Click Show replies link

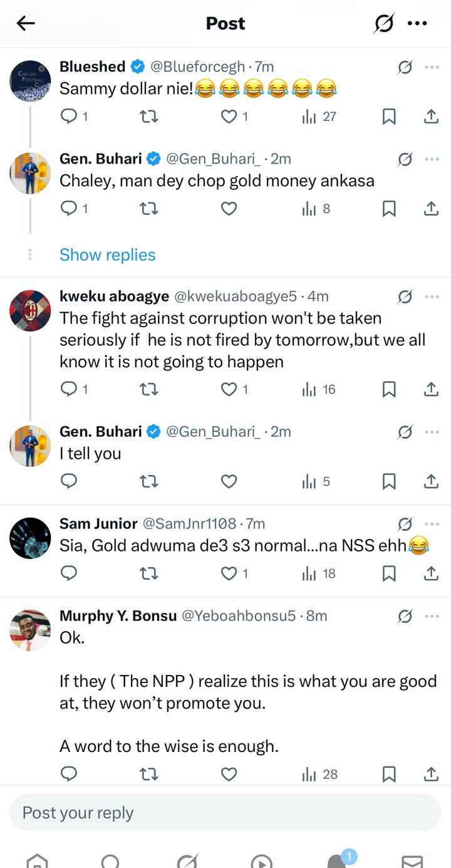click(x=107, y=255)
